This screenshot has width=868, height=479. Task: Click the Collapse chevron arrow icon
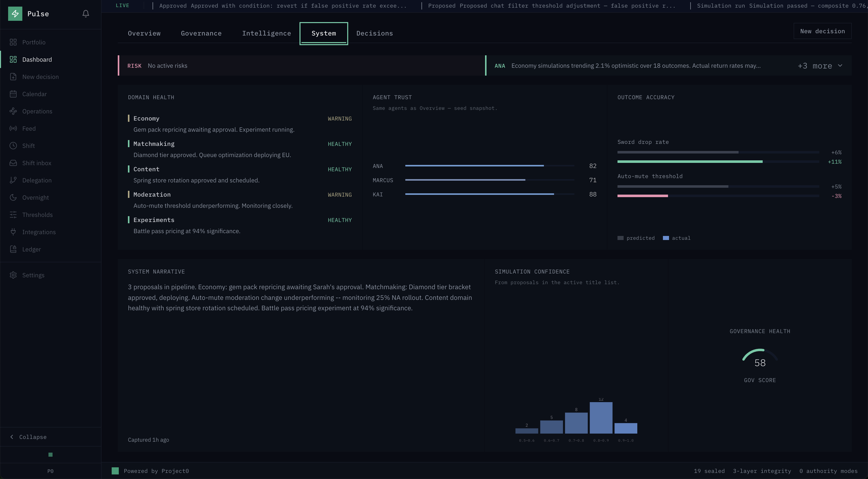tap(12, 437)
